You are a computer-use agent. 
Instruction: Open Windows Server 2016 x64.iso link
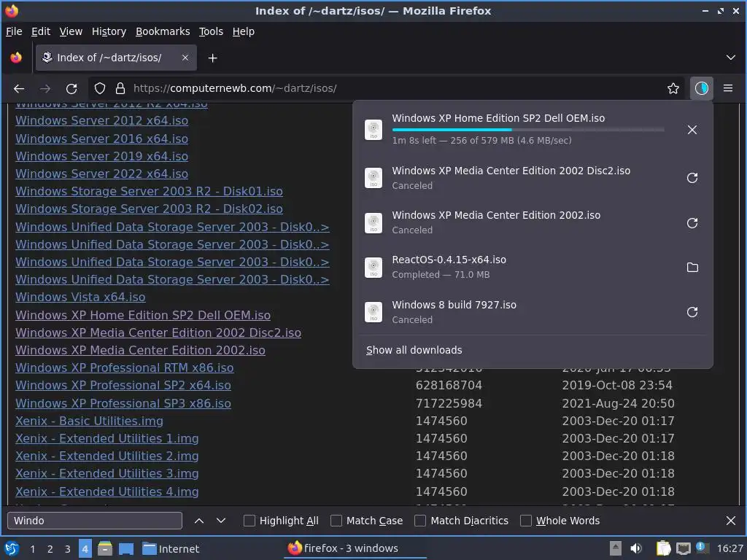coord(101,139)
